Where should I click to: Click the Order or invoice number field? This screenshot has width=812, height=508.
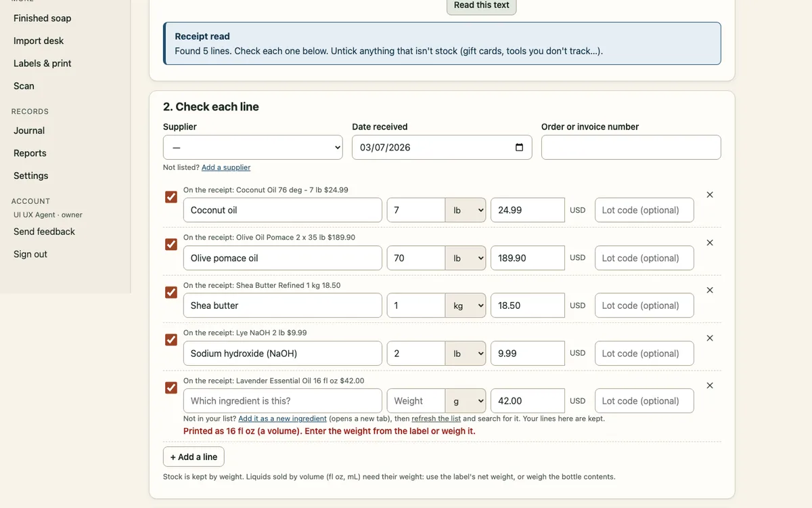(631, 148)
